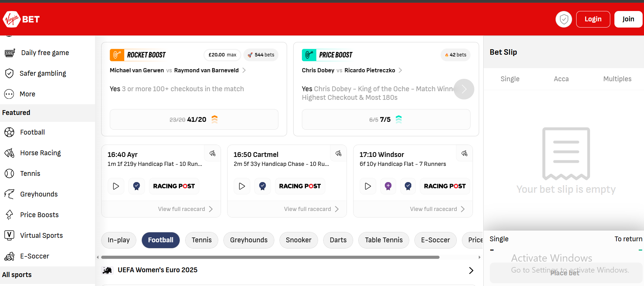
Task: Play live stream for 16:40 Ayr race
Action: (x=116, y=186)
